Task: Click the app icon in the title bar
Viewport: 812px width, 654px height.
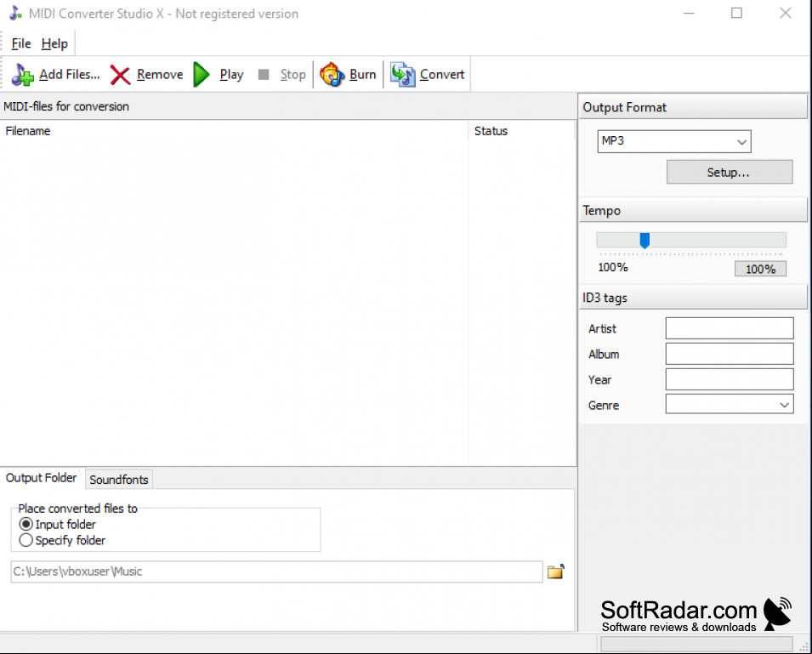Action: pos(15,14)
